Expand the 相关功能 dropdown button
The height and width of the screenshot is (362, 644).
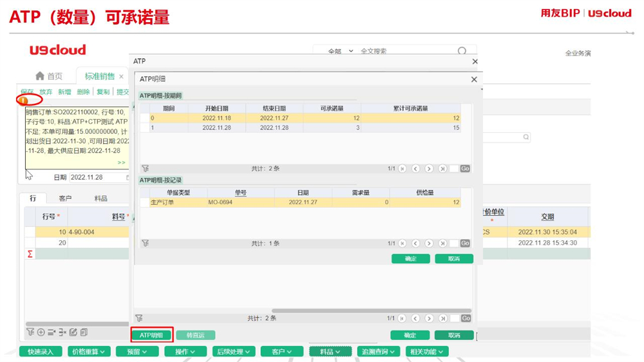pyautogui.click(x=426, y=351)
